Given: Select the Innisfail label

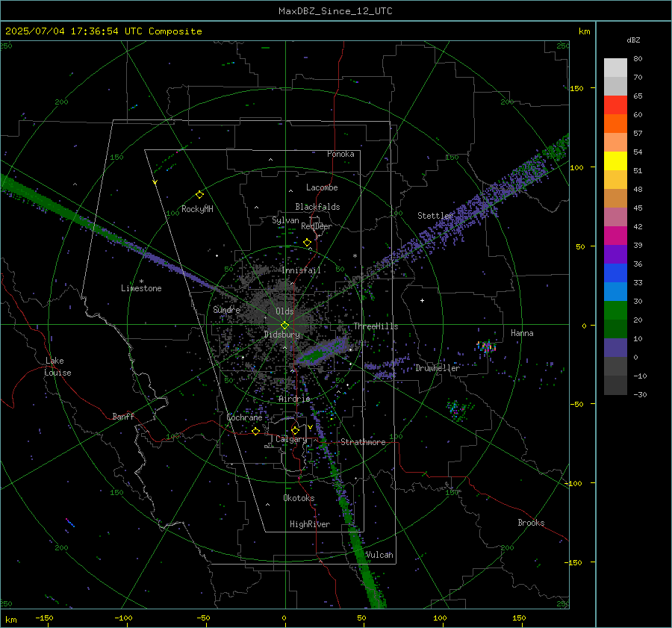Looking at the screenshot, I should tap(301, 270).
